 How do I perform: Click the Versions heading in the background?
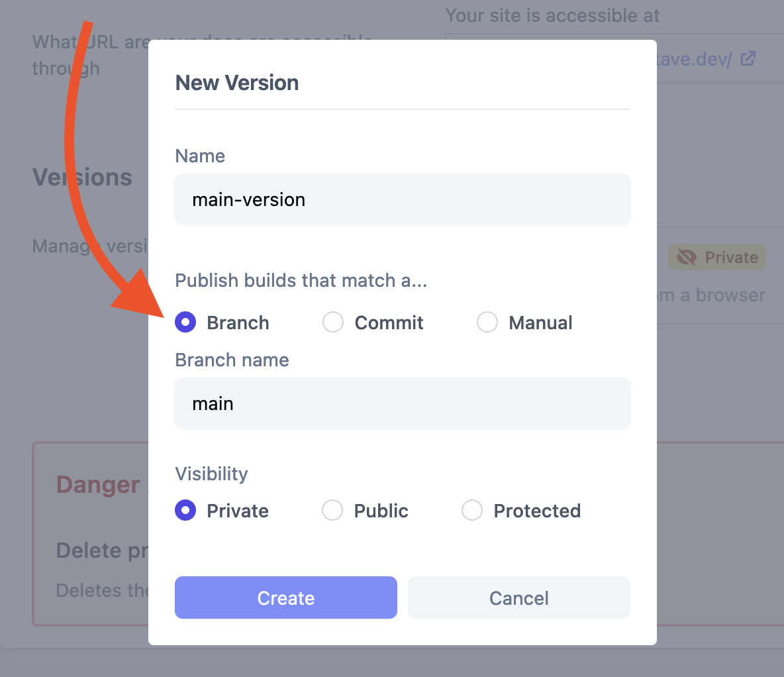82,177
